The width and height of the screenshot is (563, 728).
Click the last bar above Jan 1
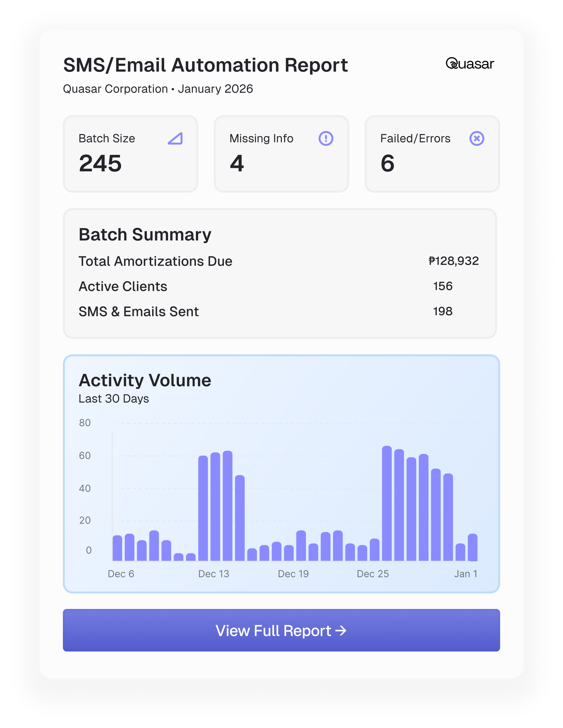click(x=472, y=548)
